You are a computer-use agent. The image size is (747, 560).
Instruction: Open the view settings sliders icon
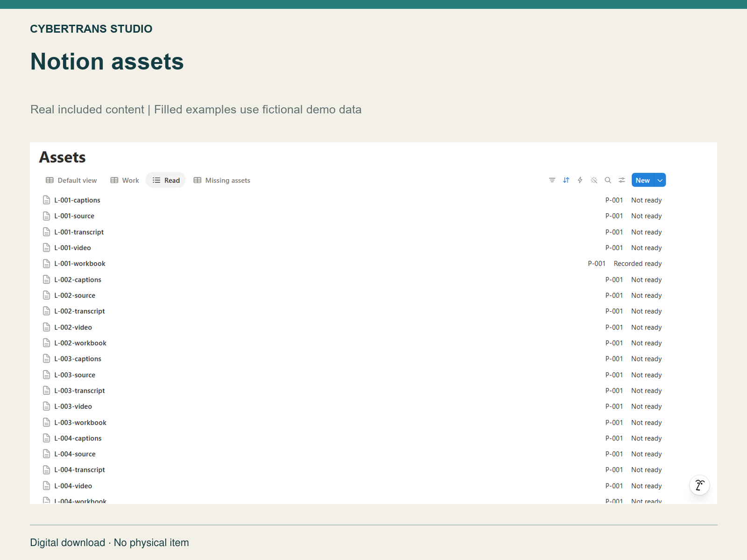pos(622,180)
